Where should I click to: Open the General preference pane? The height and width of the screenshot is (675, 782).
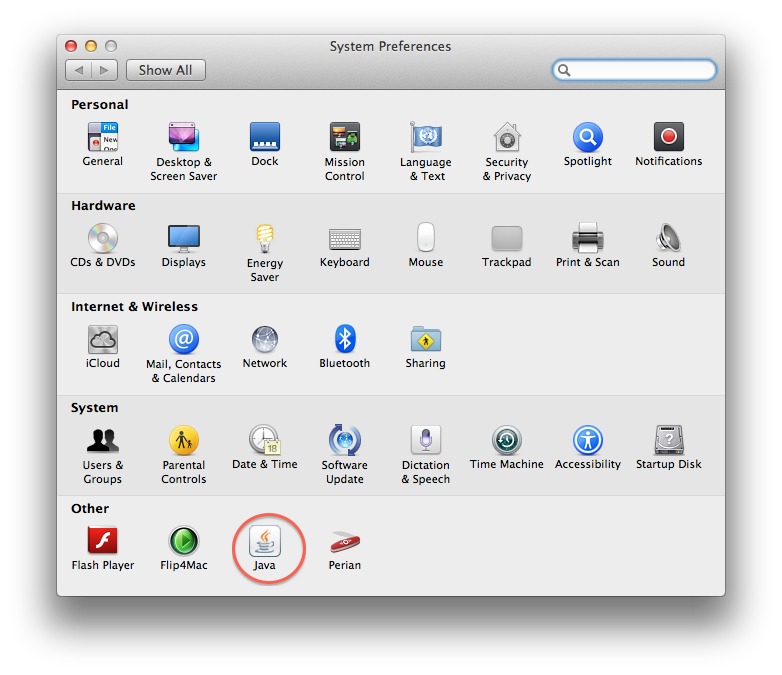coord(103,137)
